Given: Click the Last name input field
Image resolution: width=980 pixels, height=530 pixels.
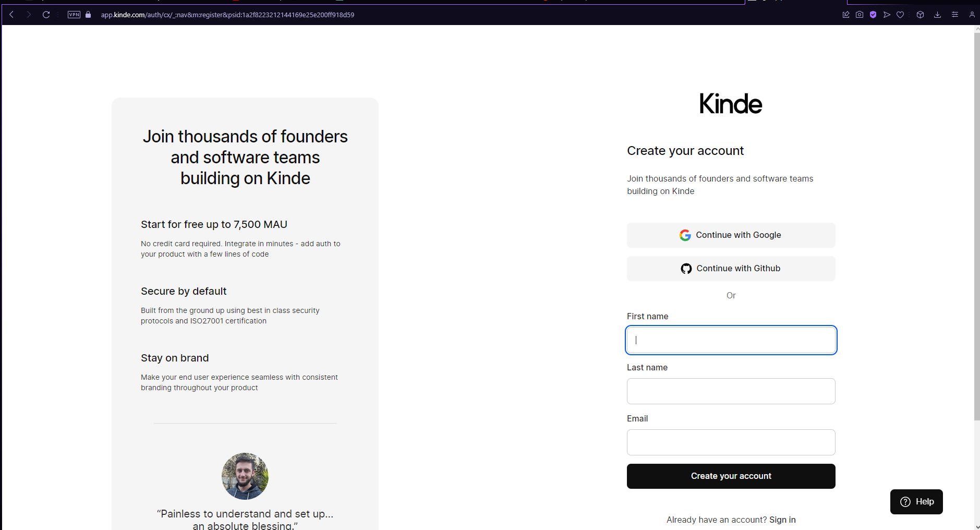Looking at the screenshot, I should pyautogui.click(x=731, y=391).
